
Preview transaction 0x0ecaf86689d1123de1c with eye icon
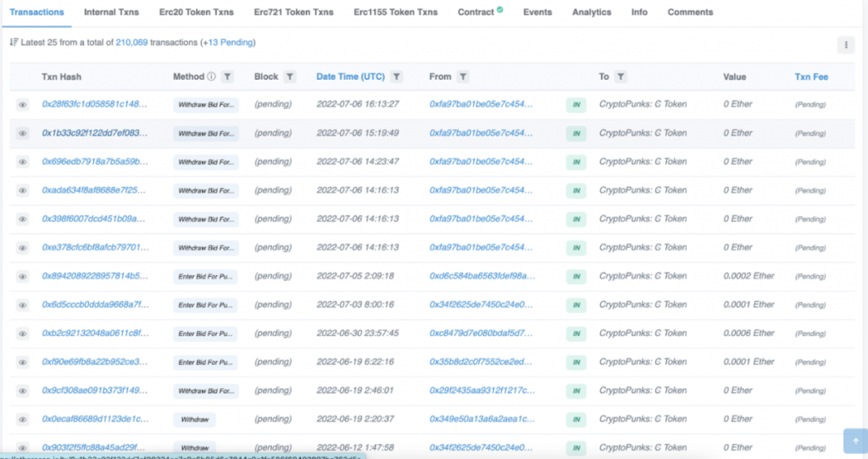pos(23,420)
